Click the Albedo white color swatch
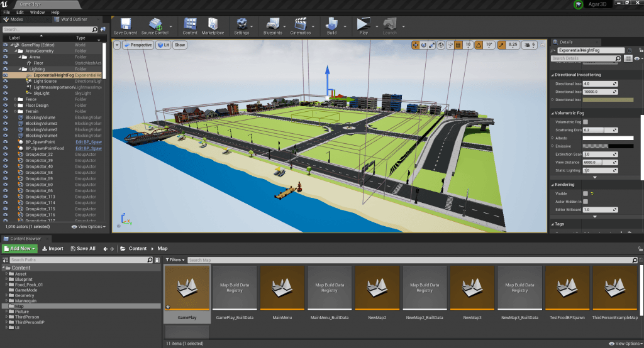This screenshot has height=348, width=644. click(607, 138)
